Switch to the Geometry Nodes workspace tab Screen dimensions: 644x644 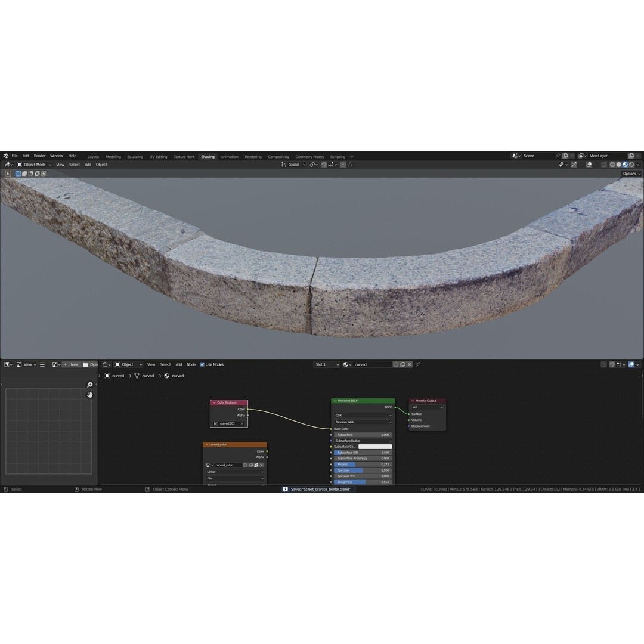pyautogui.click(x=309, y=157)
